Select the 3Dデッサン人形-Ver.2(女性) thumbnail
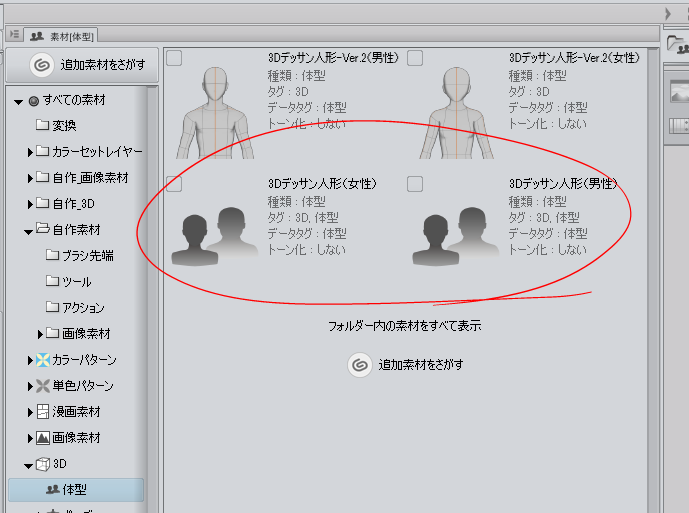This screenshot has height=513, width=689. [x=457, y=113]
